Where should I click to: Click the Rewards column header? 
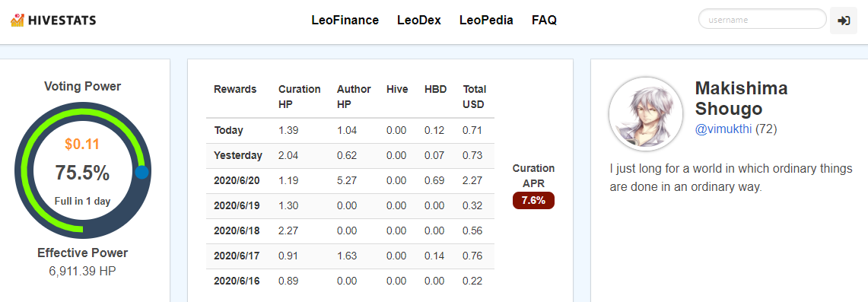click(x=235, y=89)
